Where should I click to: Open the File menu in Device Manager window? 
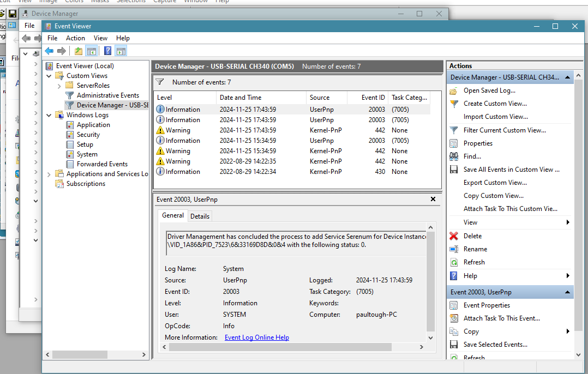tap(29, 26)
